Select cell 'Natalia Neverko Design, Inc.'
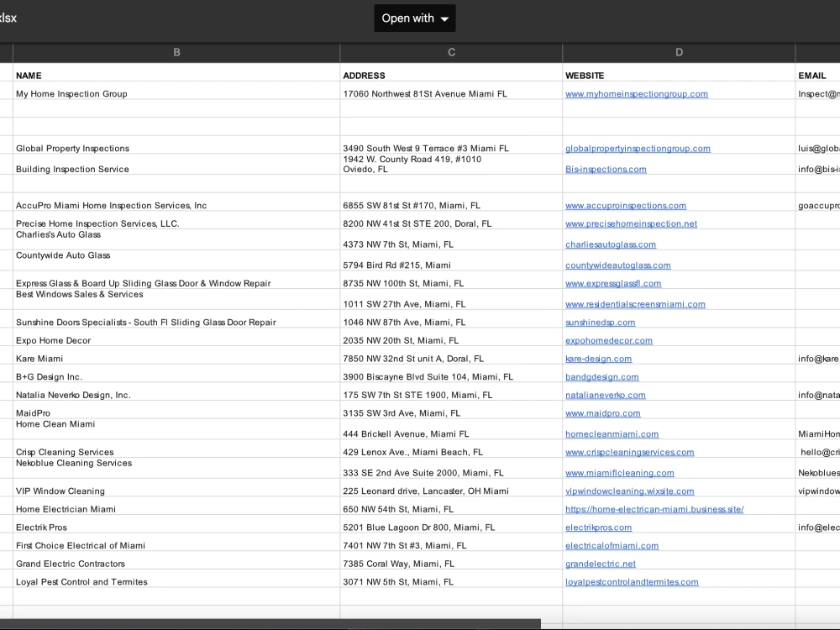This screenshot has height=630, width=840. [x=176, y=392]
